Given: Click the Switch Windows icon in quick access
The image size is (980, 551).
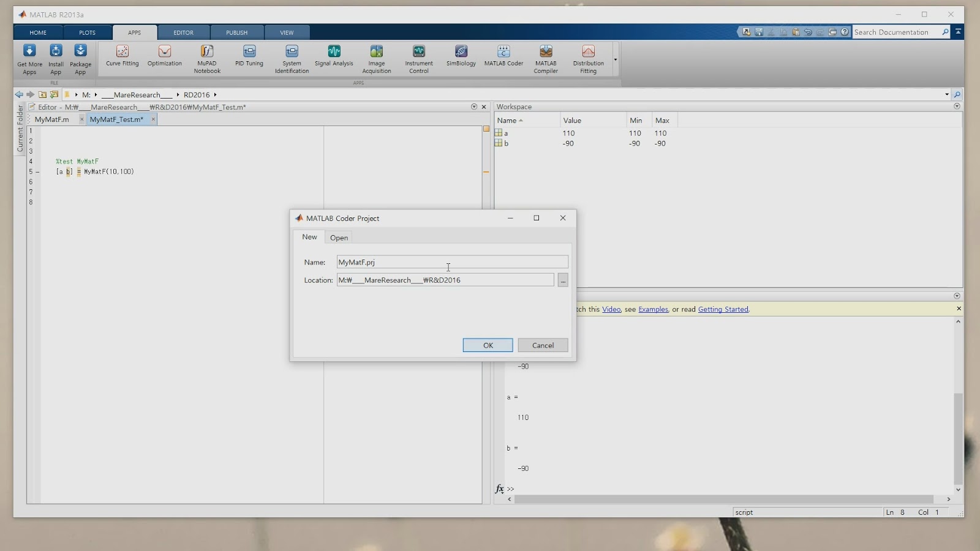Looking at the screenshot, I should coord(832,32).
